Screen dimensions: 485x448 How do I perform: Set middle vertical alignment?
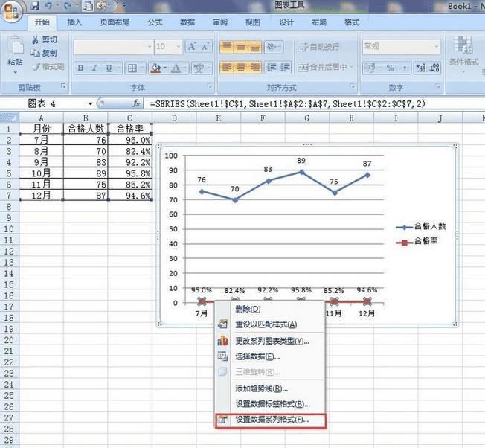(241, 47)
